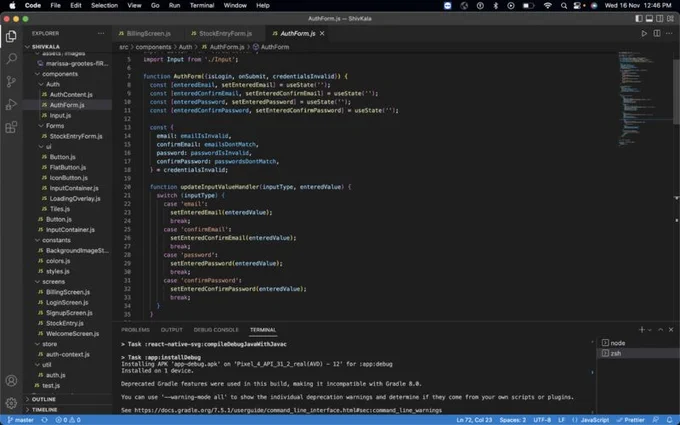The width and height of the screenshot is (680, 425).
Task: Change end of line sequence LF
Action: tap(562, 420)
